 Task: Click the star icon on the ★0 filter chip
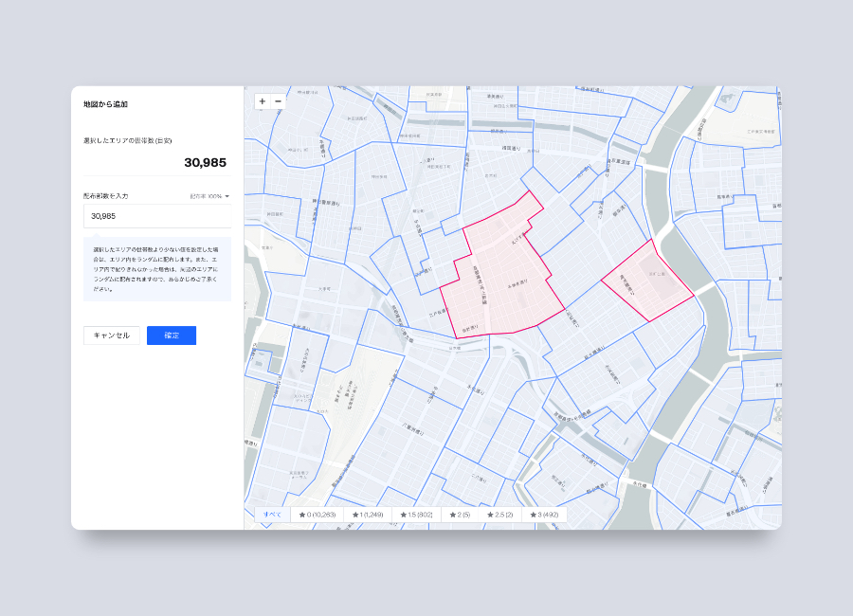pos(303,516)
